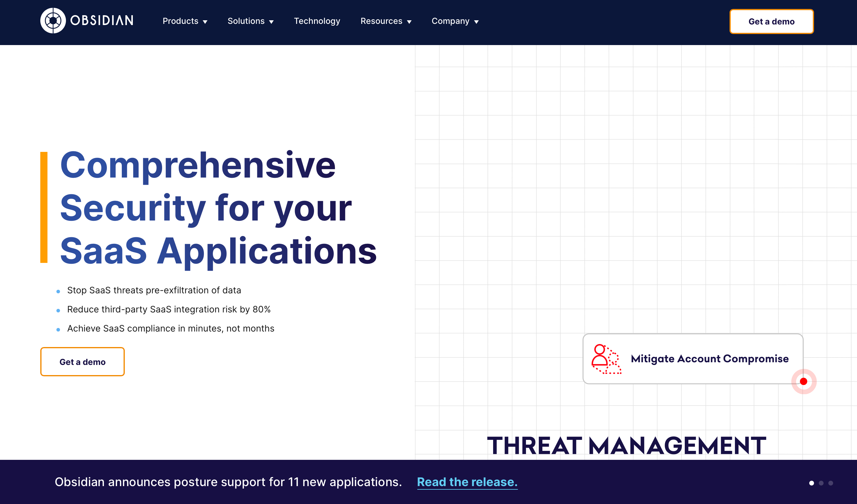Image resolution: width=857 pixels, height=504 pixels.
Task: Open the Company dropdown menu
Action: (x=455, y=21)
